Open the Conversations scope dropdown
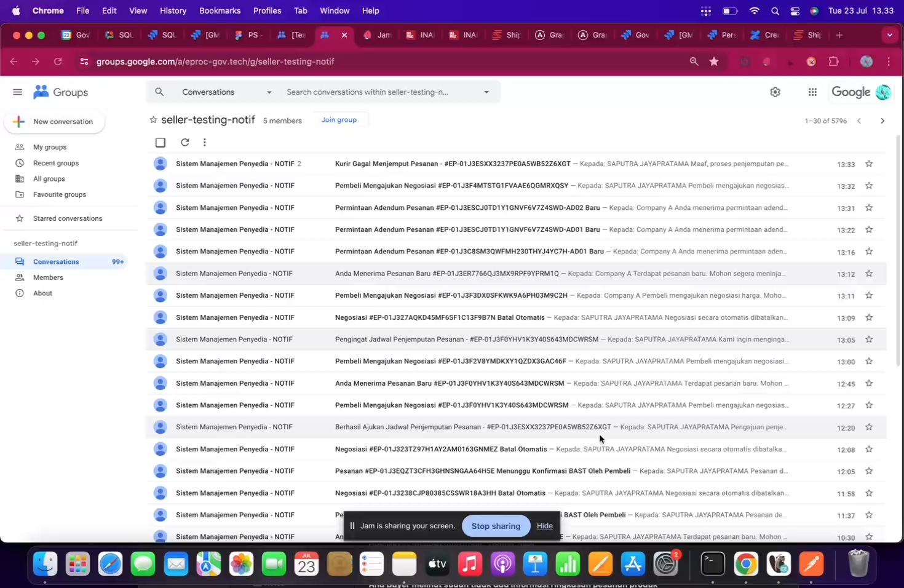This screenshot has height=588, width=904. (269, 92)
